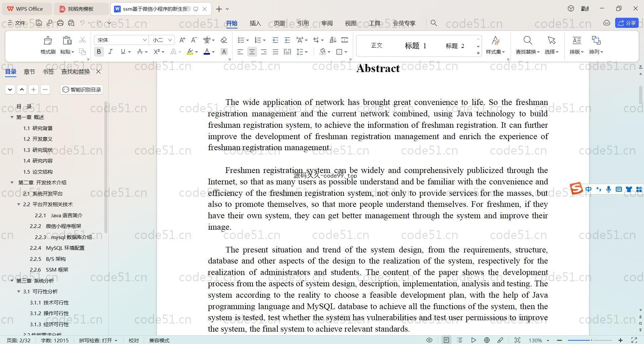Open the 引用 (References) ribbon tab

[x=303, y=23]
